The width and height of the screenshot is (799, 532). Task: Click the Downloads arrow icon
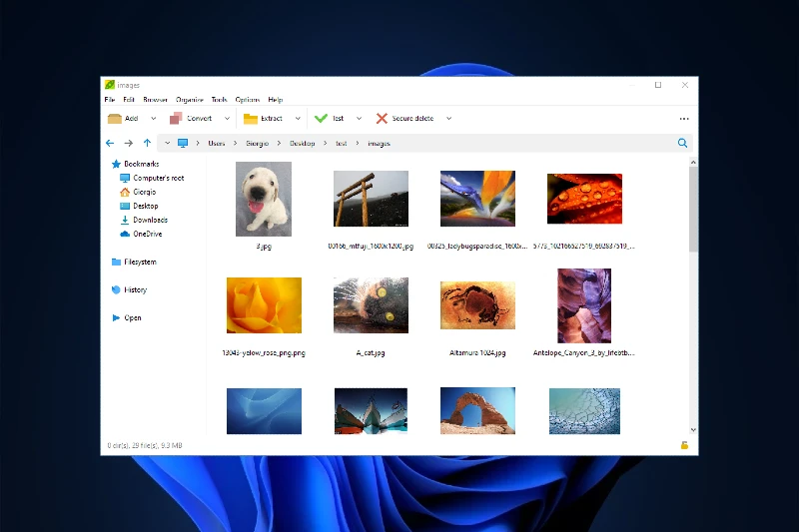[125, 220]
